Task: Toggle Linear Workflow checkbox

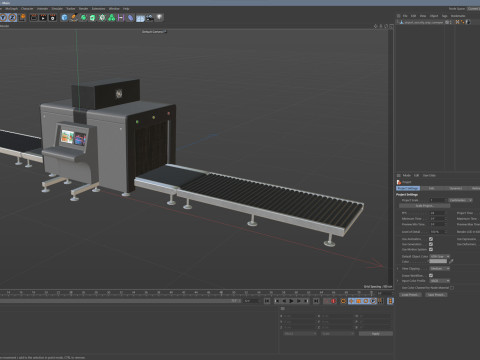Action: pyautogui.click(x=431, y=276)
